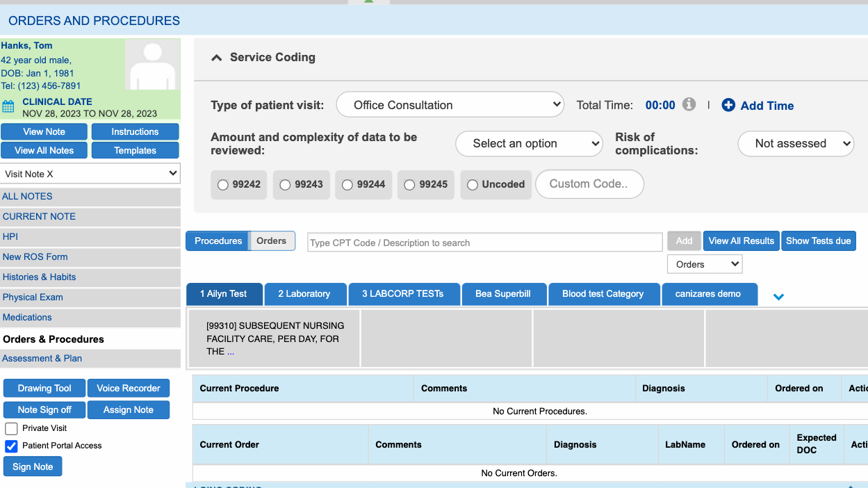Click the Total Time info icon
The height and width of the screenshot is (488, 868).
(689, 104)
